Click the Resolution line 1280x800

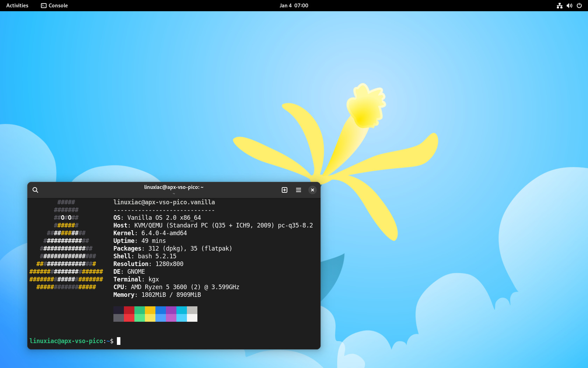pos(148,264)
